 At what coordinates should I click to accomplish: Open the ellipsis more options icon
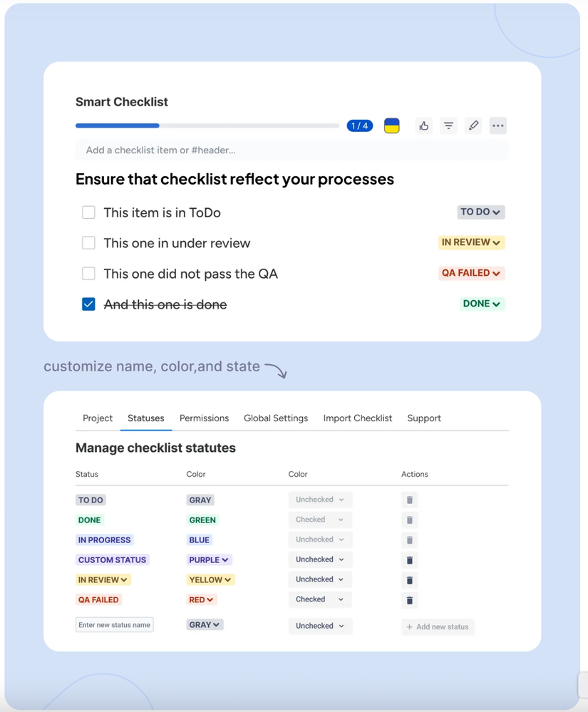[497, 125]
